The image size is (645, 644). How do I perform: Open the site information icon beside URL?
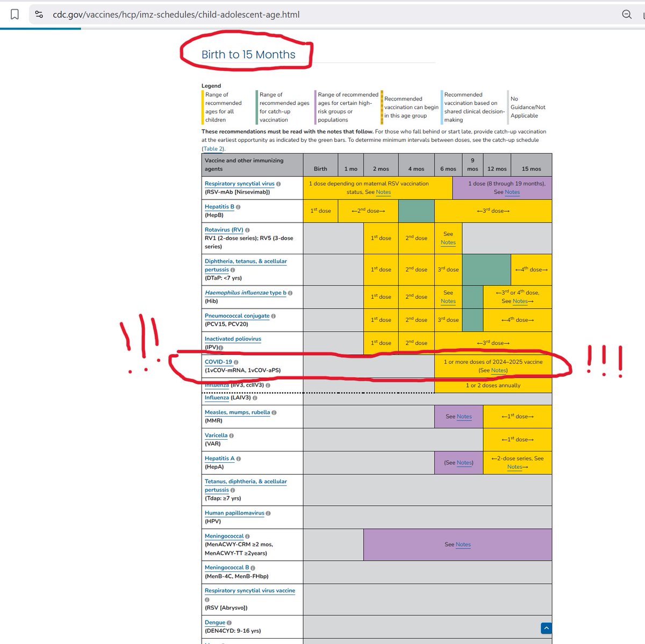tap(39, 15)
